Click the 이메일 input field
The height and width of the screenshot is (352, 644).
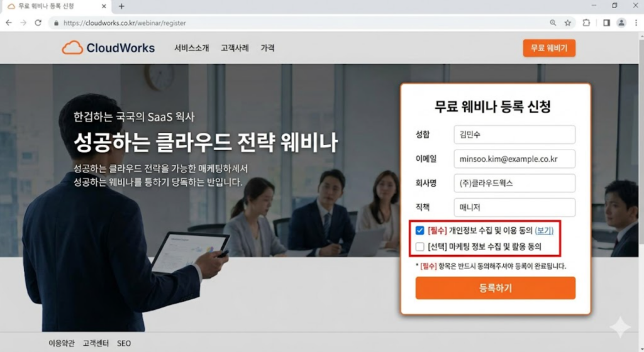(x=514, y=159)
